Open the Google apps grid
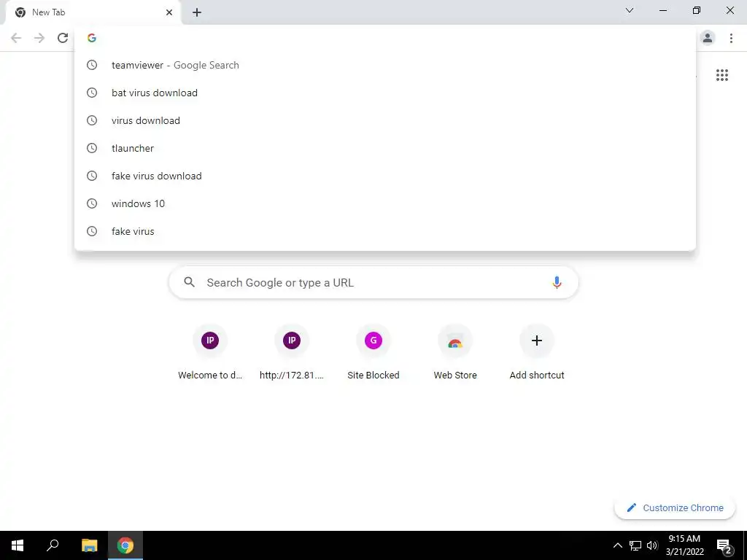Image resolution: width=747 pixels, height=560 pixels. [x=722, y=75]
